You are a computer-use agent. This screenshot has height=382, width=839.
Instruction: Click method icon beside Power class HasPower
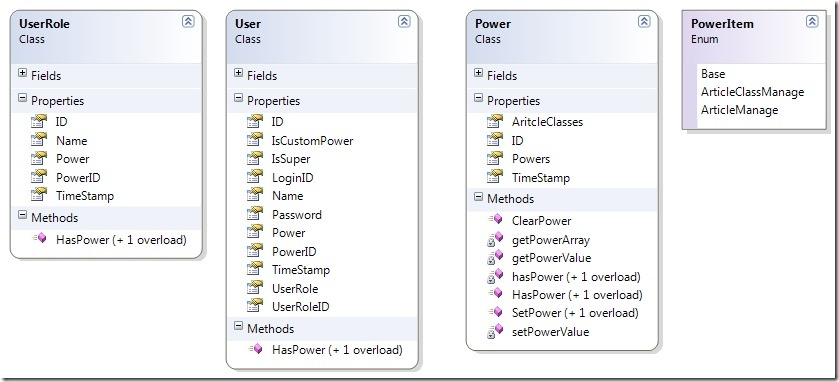[495, 294]
